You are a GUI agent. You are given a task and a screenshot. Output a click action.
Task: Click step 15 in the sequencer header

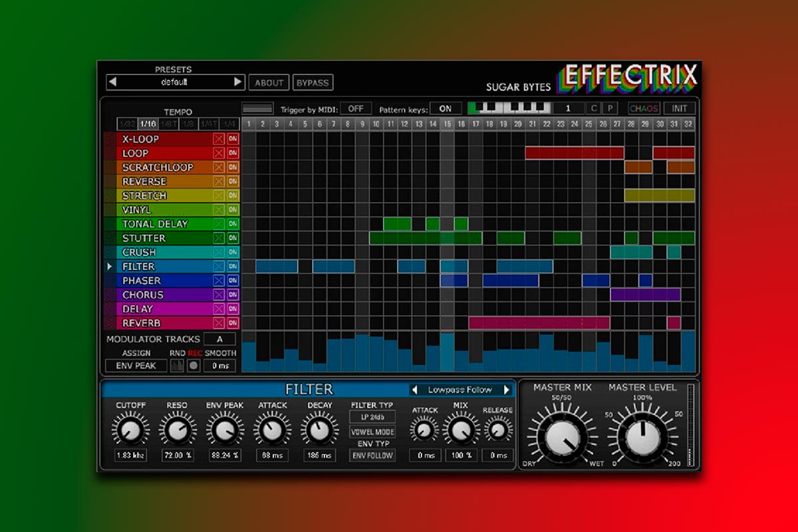click(x=447, y=124)
